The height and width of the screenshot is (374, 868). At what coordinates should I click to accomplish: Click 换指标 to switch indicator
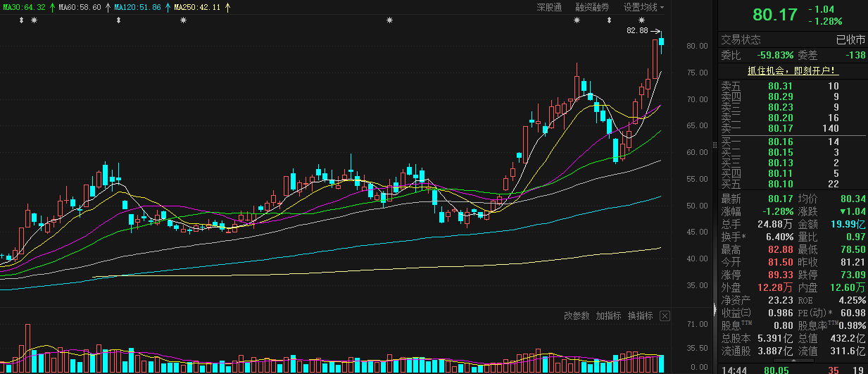[x=641, y=316]
